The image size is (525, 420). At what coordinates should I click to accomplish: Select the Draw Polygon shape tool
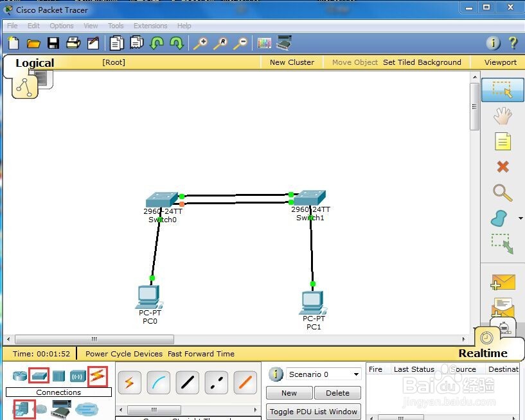pyautogui.click(x=499, y=218)
